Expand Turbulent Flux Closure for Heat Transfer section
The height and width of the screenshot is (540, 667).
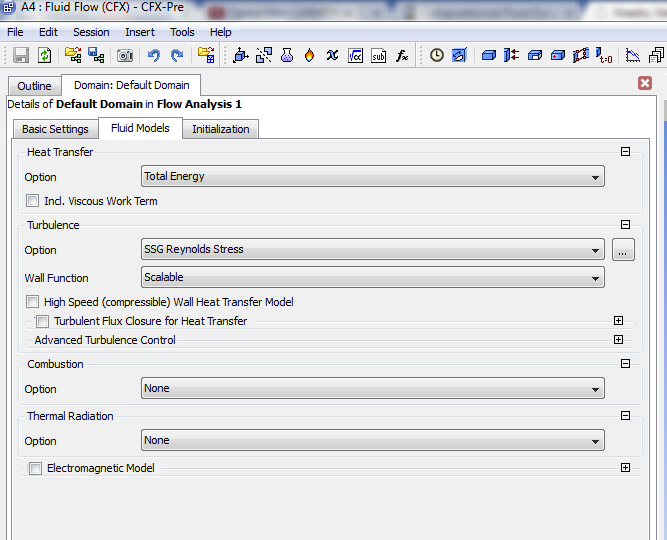tap(619, 320)
